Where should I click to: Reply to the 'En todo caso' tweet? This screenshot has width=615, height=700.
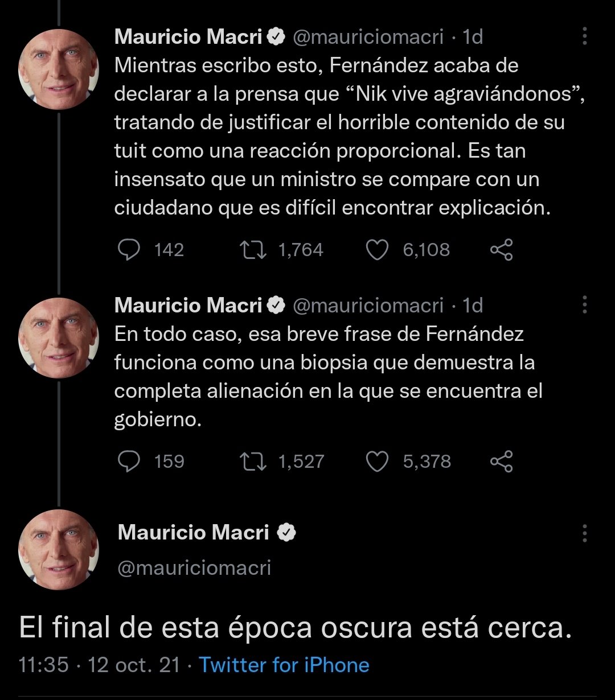129,461
